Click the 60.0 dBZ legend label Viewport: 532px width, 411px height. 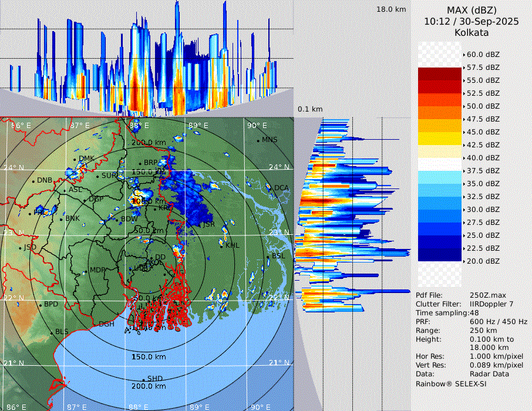click(483, 55)
